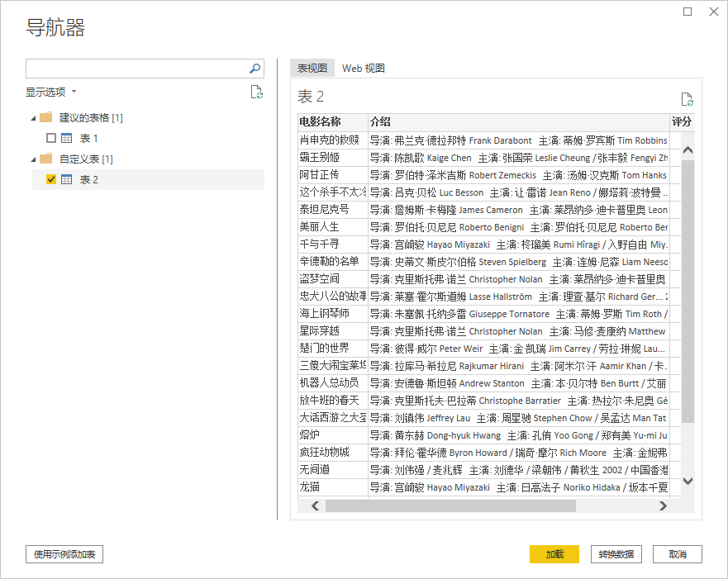
Task: Click the 使用示例添加表 button
Action: [64, 554]
